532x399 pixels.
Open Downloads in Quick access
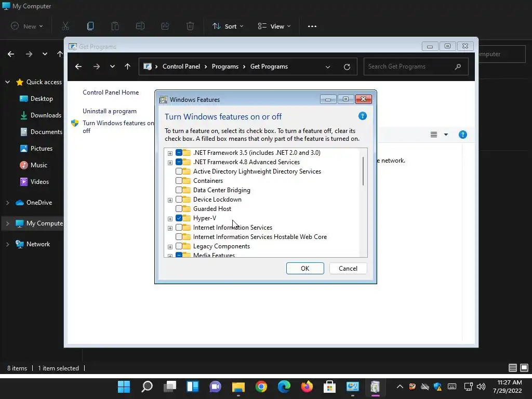tap(41, 115)
